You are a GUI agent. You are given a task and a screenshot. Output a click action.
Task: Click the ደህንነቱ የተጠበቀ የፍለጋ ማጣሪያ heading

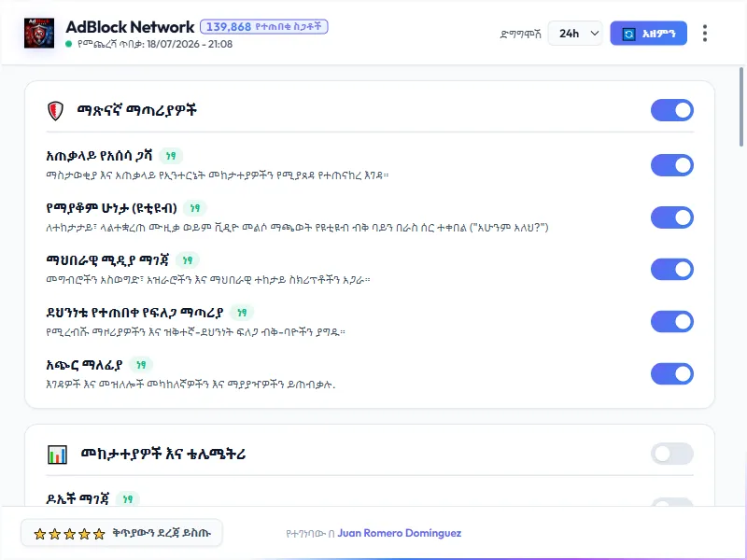pyautogui.click(x=134, y=313)
